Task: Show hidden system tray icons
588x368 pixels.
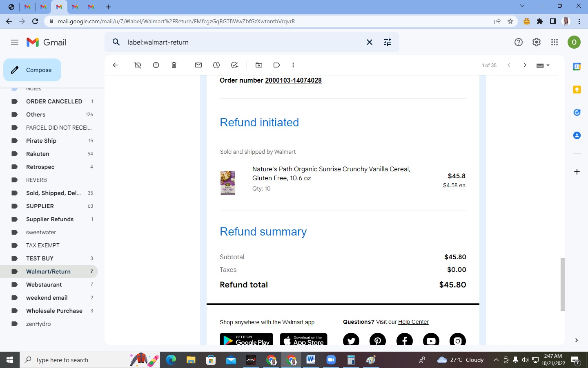Action: tap(496, 360)
